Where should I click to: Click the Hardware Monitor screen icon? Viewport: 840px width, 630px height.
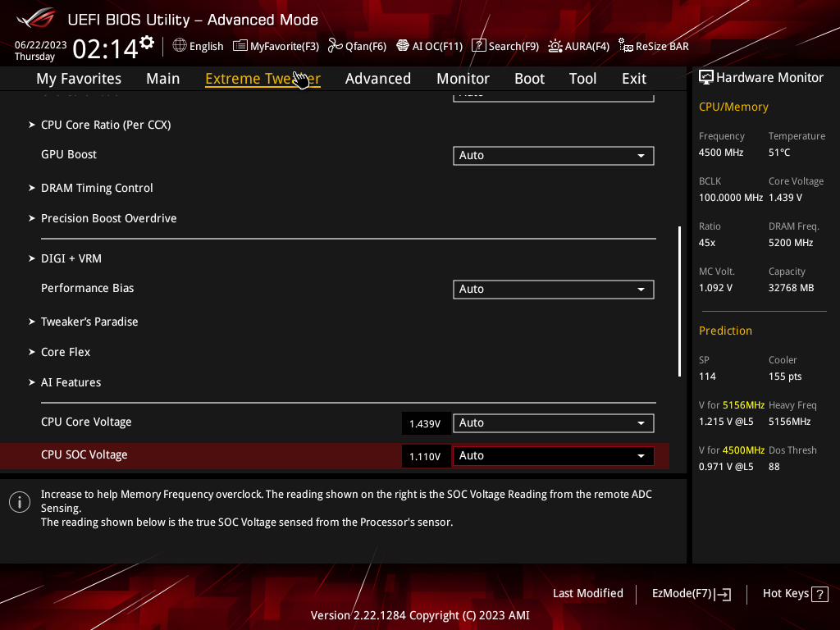pyautogui.click(x=706, y=78)
